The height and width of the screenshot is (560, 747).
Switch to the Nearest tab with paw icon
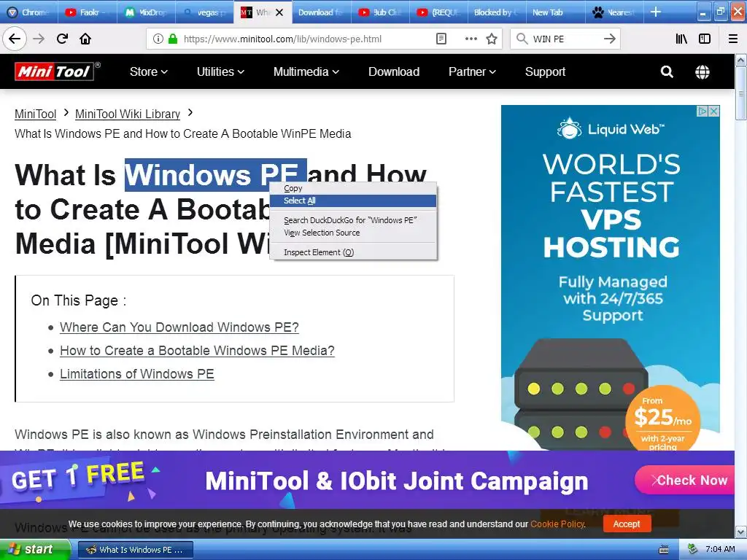point(614,12)
